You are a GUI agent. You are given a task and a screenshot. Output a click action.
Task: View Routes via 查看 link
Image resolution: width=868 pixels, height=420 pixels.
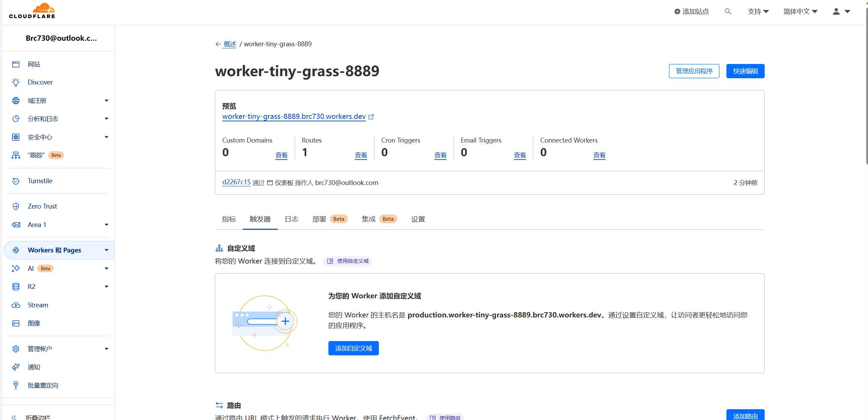coord(361,155)
